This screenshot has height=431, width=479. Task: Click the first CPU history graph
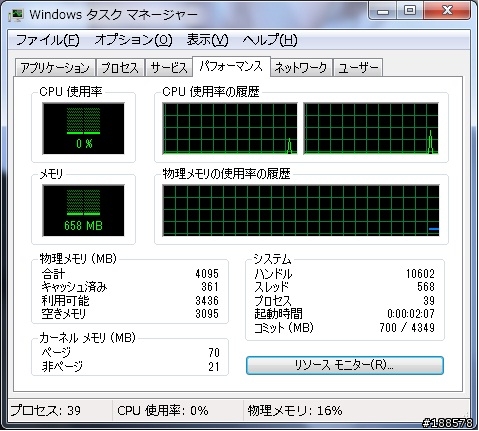click(230, 129)
